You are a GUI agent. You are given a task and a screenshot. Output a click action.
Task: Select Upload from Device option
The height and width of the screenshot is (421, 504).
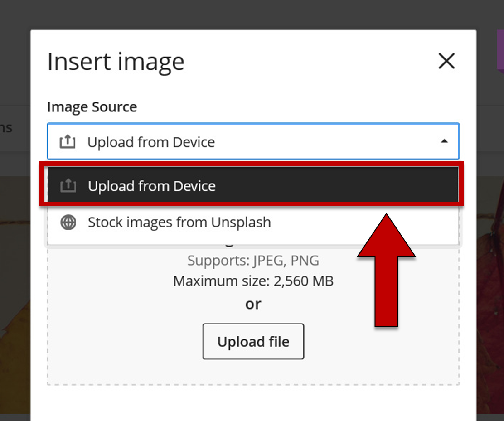pos(253,185)
